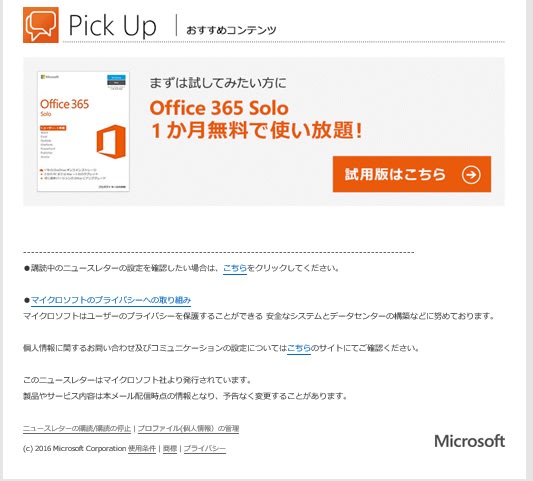Click こちら link about personal information inquiries
The width and height of the screenshot is (533, 481).
(299, 348)
